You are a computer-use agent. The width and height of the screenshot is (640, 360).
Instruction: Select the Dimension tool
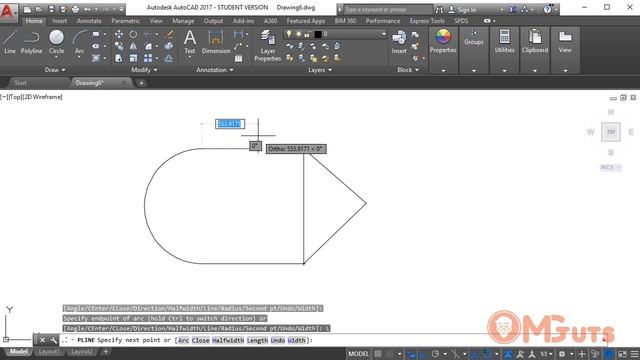pyautogui.click(x=216, y=42)
